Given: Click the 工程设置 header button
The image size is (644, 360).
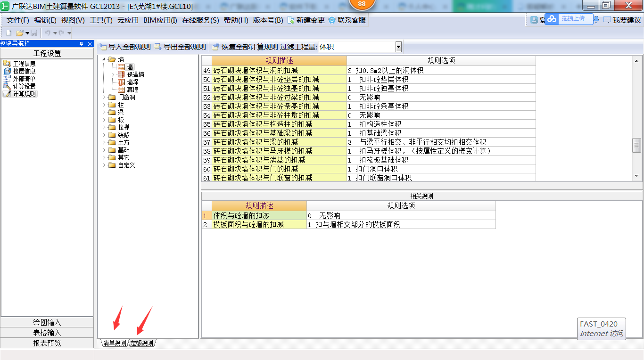Looking at the screenshot, I should [x=47, y=53].
